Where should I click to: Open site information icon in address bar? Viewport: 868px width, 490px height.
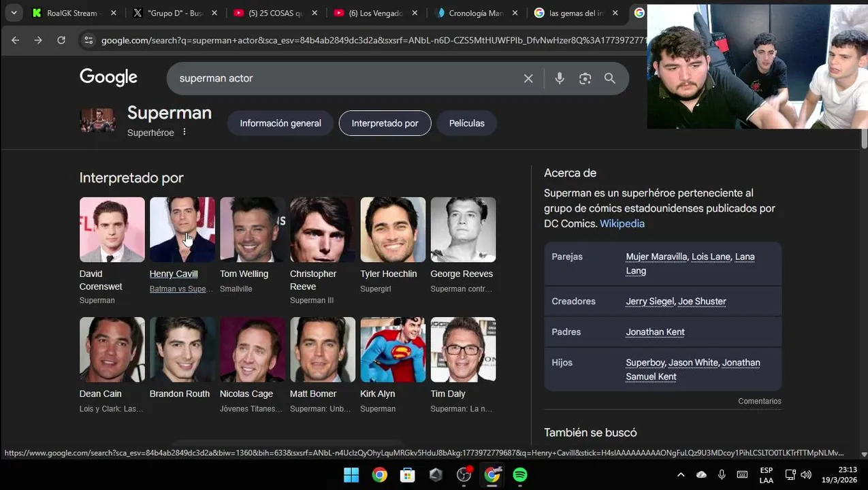tap(89, 40)
